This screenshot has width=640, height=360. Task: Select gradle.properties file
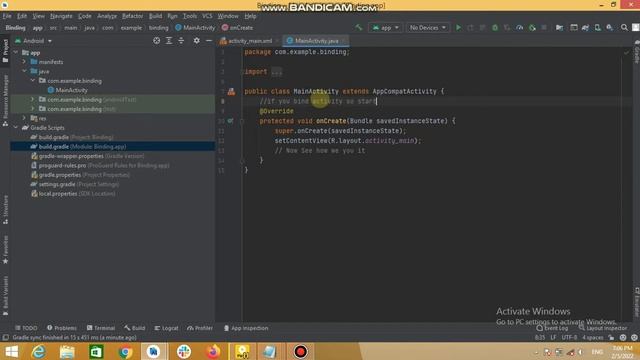80,175
